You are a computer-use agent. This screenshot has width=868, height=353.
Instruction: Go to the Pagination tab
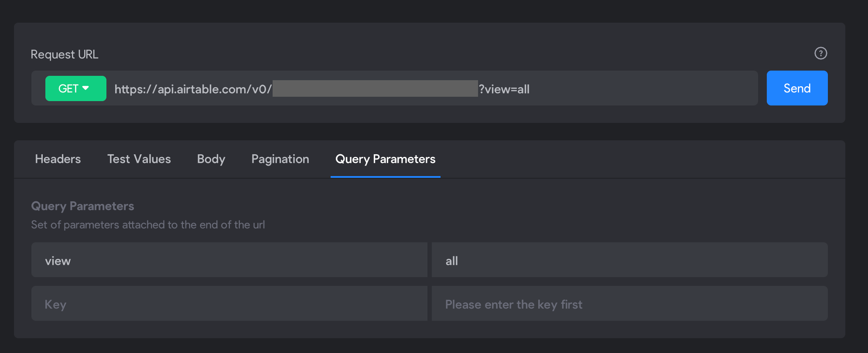coord(280,159)
